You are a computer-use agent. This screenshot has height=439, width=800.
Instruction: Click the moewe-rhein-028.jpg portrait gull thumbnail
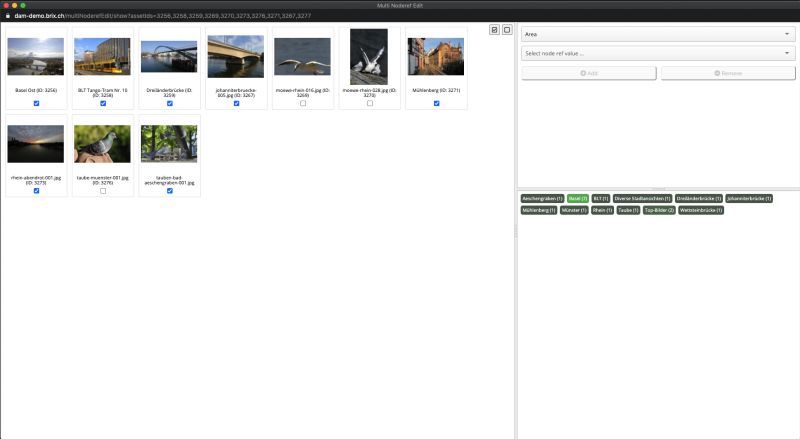[369, 56]
